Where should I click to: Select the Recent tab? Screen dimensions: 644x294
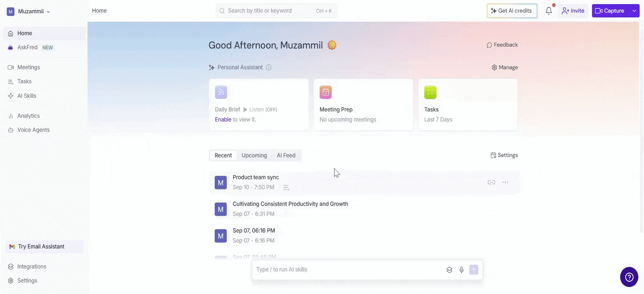(x=223, y=155)
